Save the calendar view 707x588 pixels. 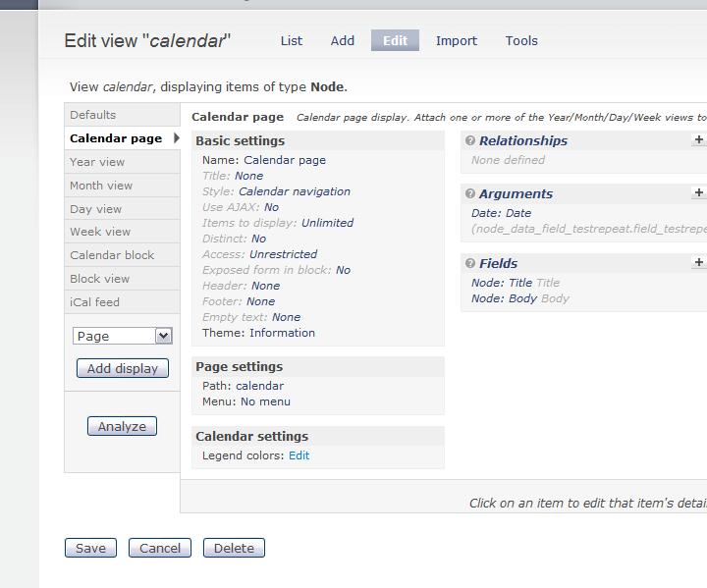(90, 548)
